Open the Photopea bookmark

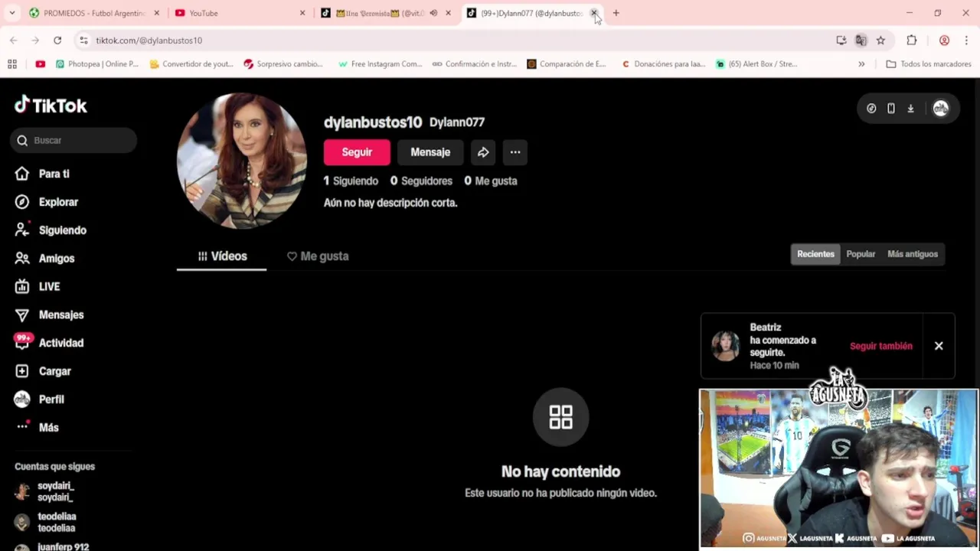click(96, 64)
